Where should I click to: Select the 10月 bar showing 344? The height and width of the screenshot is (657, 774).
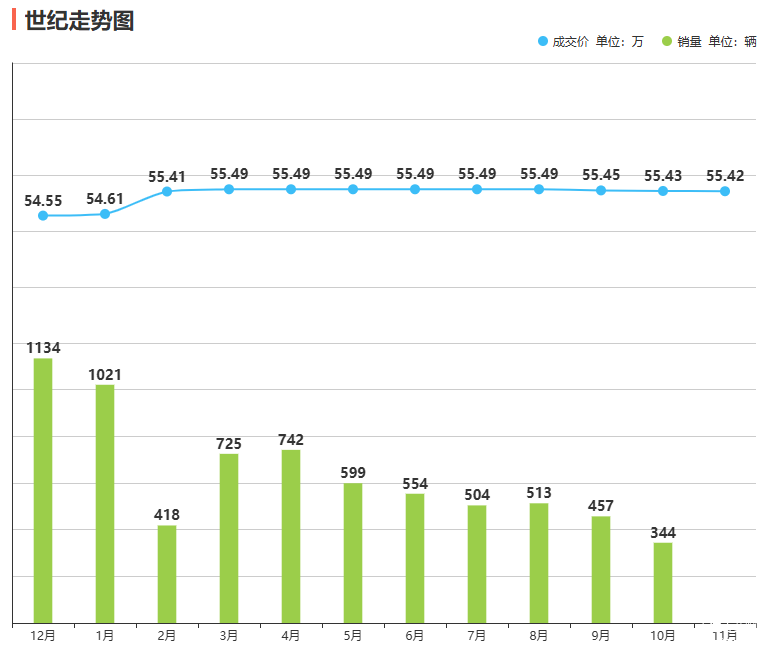pyautogui.click(x=663, y=583)
